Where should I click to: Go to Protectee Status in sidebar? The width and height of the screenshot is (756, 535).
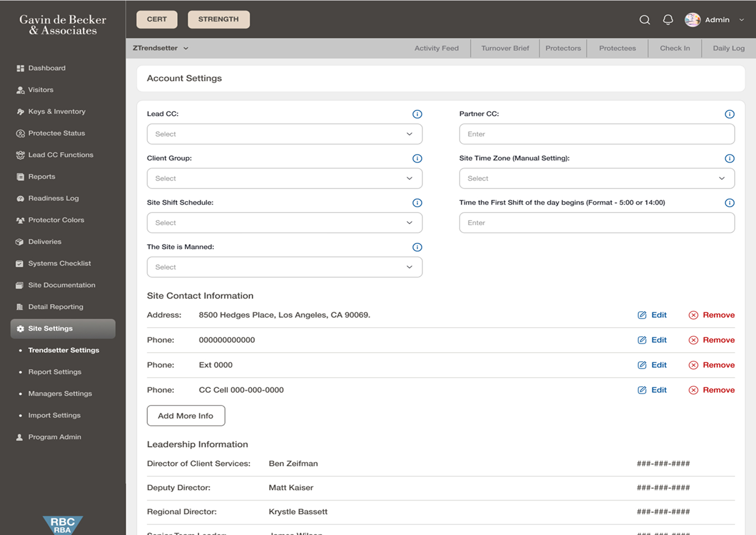(56, 133)
